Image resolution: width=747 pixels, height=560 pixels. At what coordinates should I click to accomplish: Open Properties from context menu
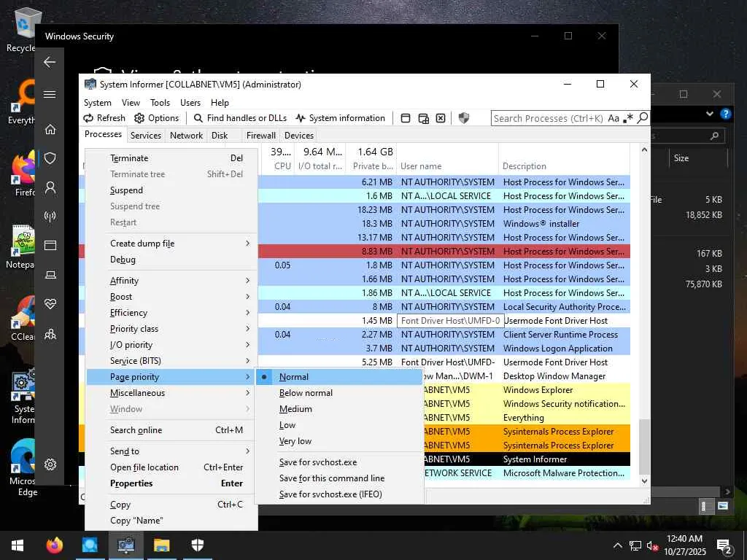click(x=171, y=483)
